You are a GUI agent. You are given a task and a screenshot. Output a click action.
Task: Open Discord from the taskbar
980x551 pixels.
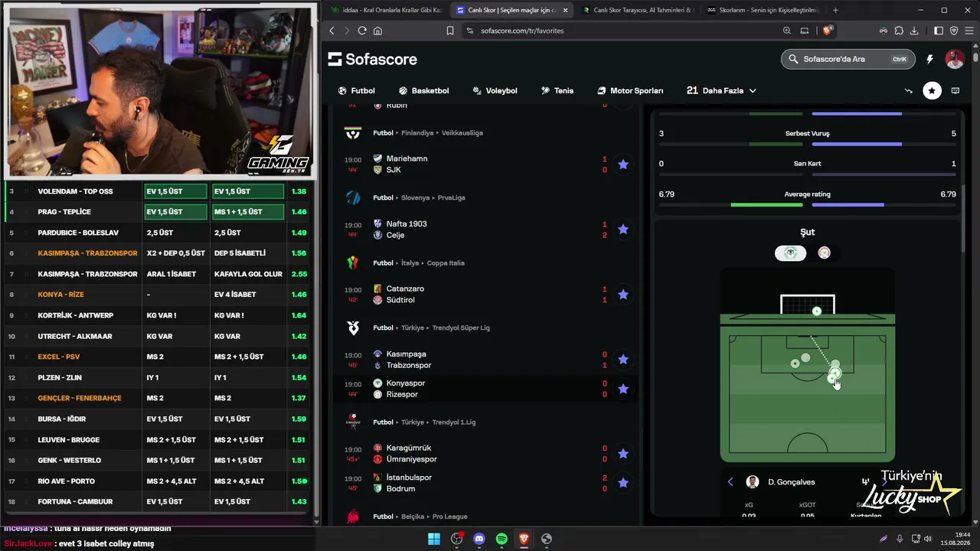(x=479, y=539)
